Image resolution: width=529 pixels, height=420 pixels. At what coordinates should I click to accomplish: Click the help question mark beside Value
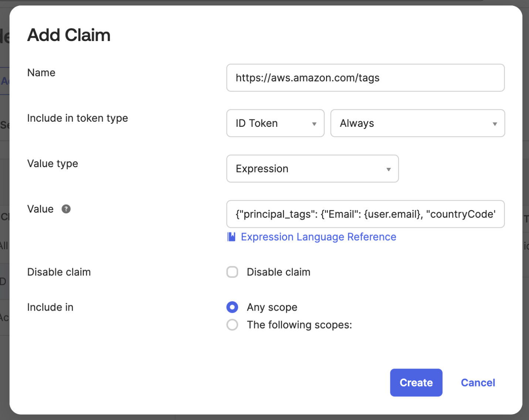[66, 209]
